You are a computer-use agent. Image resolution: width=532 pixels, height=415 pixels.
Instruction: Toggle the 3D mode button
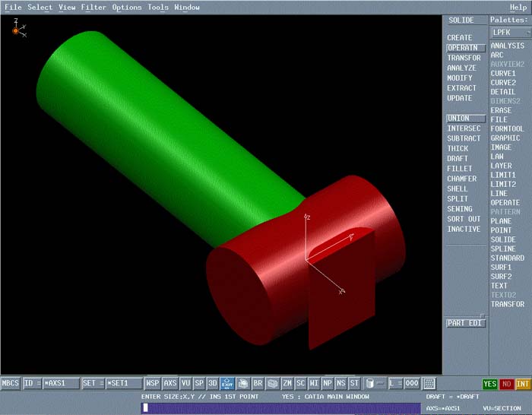pos(213,384)
